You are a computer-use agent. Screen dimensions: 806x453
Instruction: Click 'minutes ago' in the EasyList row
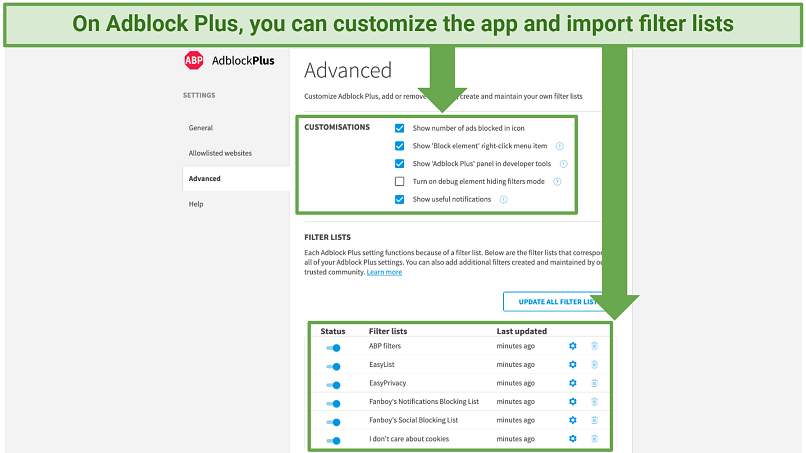516,365
